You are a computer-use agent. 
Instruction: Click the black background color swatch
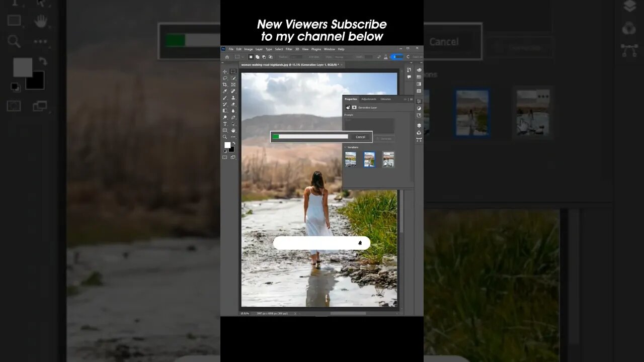coord(232,150)
